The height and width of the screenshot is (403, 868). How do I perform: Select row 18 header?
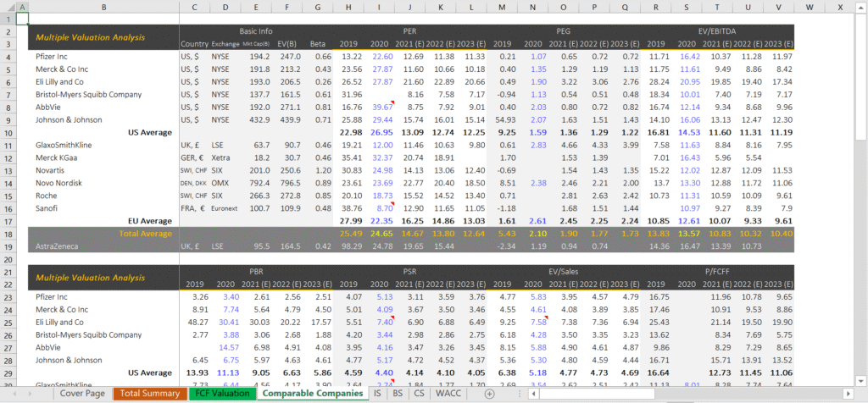pyautogui.click(x=11, y=233)
